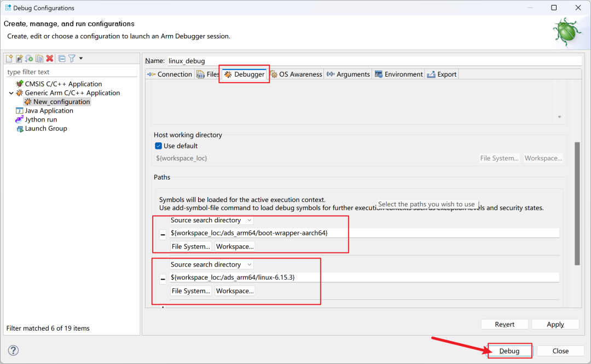Screen dimensions: 591x364
Task: Remove the boot-wrapper-aarch64 path with minus button
Action: [163, 235]
